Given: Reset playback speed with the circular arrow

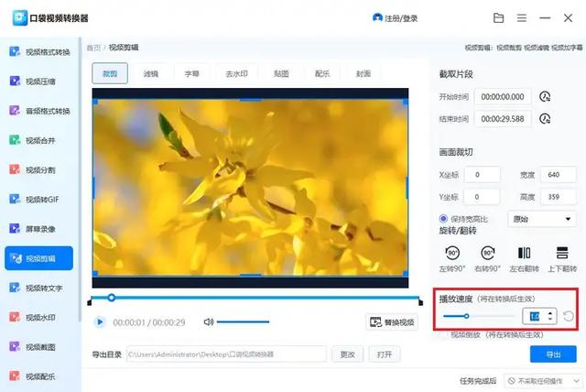Looking at the screenshot, I should coord(568,316).
